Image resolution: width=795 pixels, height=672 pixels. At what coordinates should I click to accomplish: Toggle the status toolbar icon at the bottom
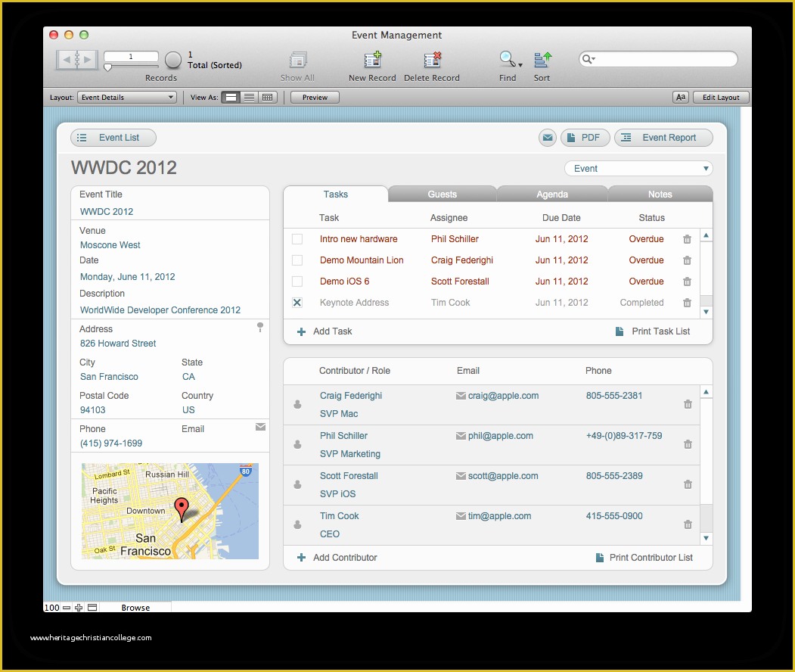pyautogui.click(x=92, y=608)
